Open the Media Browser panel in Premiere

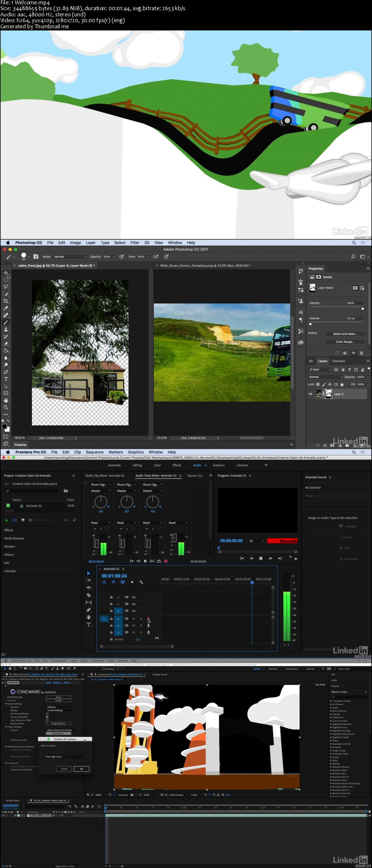coord(14,538)
